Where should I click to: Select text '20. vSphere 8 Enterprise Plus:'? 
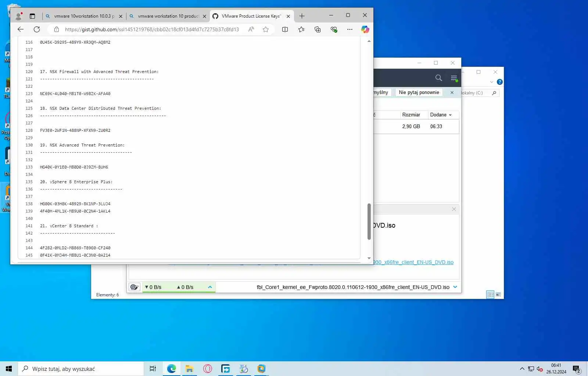coord(76,182)
